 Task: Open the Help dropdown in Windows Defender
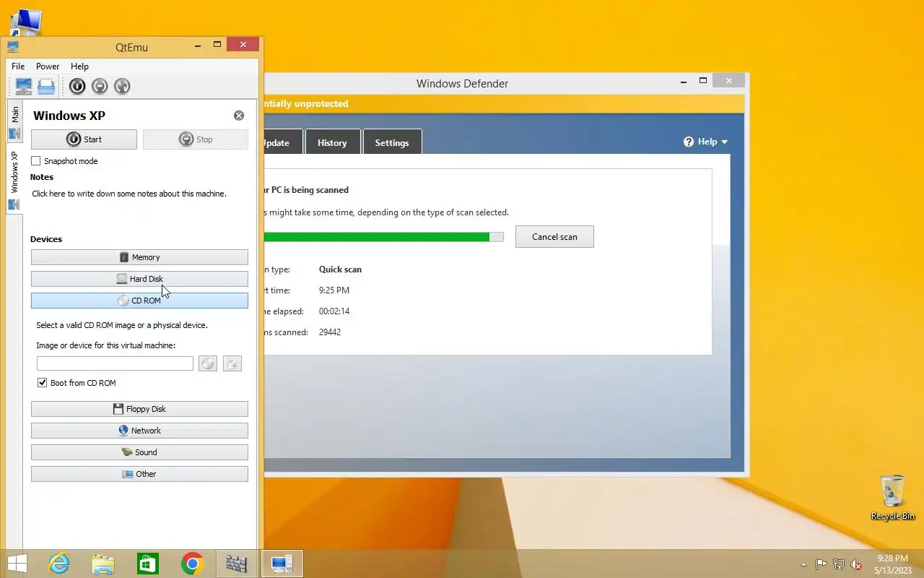coord(706,142)
